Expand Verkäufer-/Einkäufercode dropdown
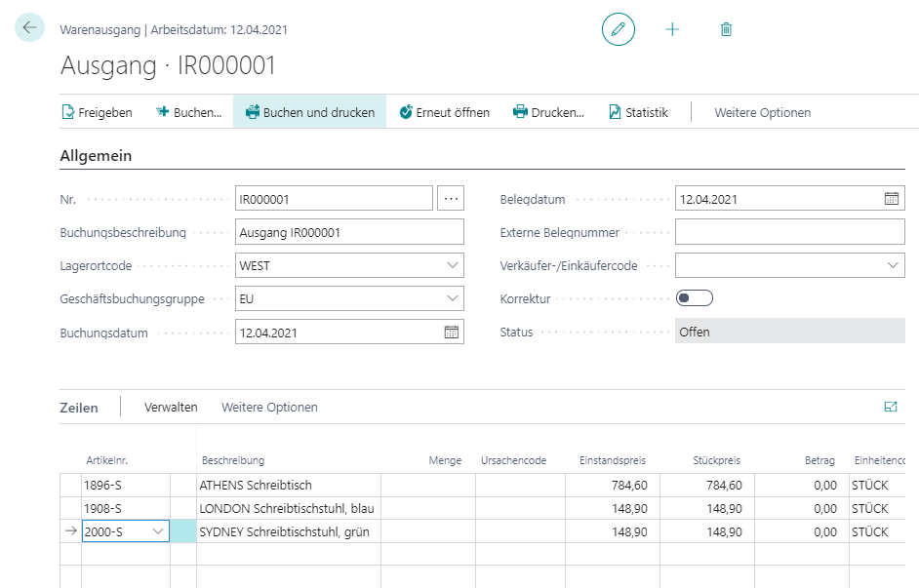The width and height of the screenshot is (919, 588). [x=893, y=265]
